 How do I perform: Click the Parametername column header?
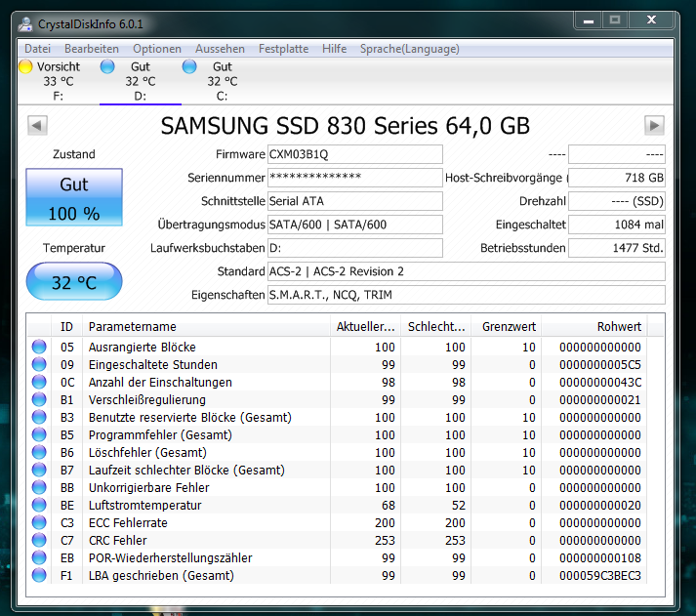[206, 327]
